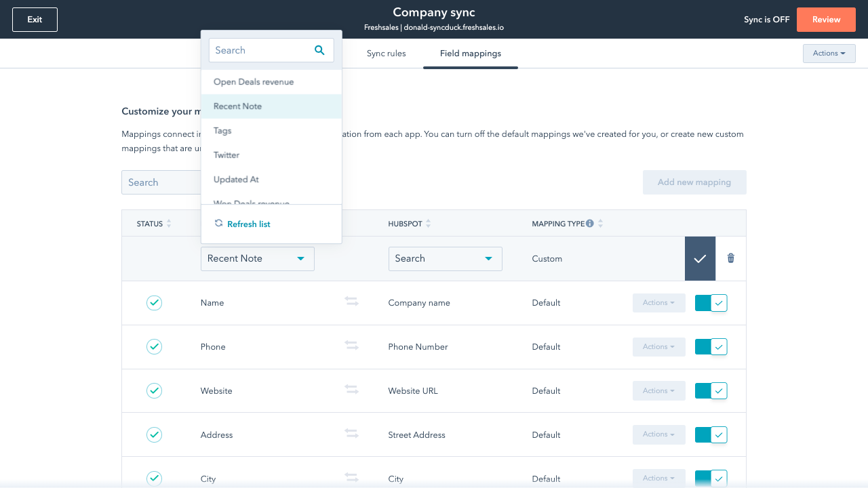Open the Recent Note field dropdown
This screenshot has height=488, width=868.
[257, 258]
